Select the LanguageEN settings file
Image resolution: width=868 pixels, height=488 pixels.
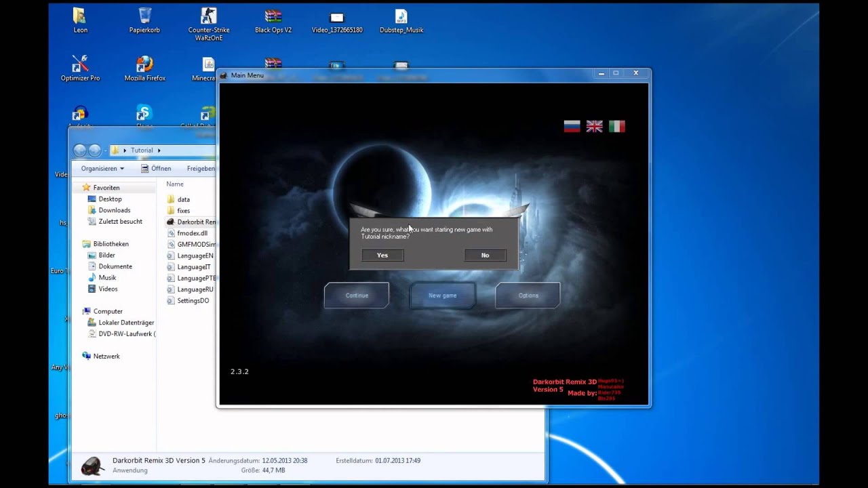191,256
